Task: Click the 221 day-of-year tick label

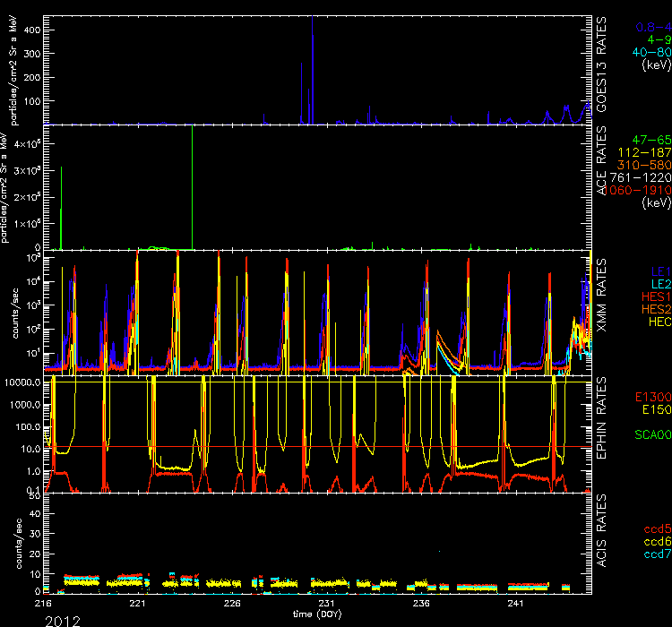Action: 137,605
